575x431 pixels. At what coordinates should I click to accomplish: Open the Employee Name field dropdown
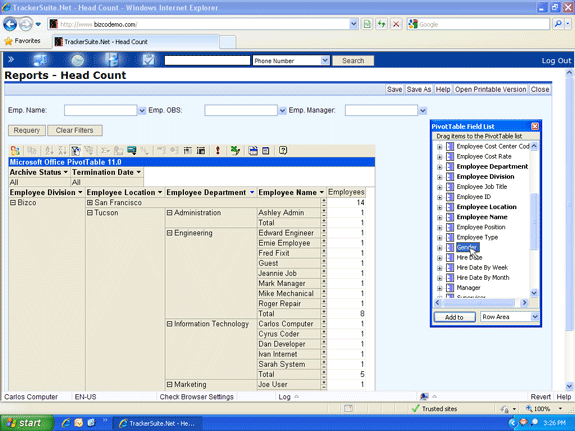[x=322, y=192]
